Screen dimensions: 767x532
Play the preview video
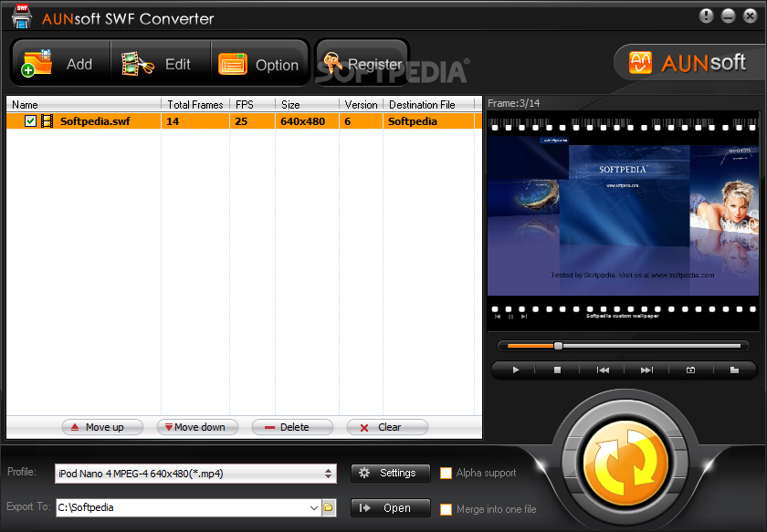[x=515, y=370]
